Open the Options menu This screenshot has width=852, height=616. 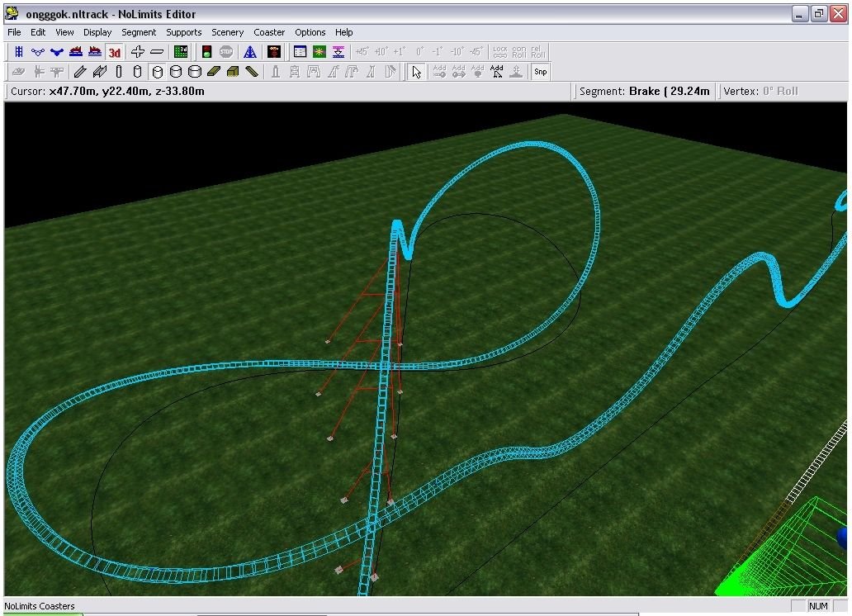[x=310, y=33]
